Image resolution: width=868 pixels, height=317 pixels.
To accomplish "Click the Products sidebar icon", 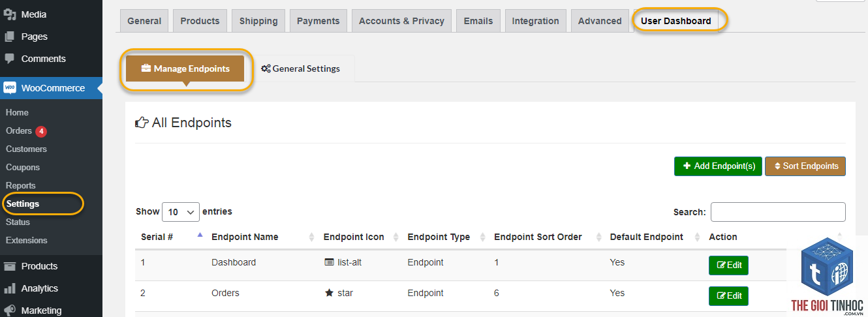I will click(9, 266).
